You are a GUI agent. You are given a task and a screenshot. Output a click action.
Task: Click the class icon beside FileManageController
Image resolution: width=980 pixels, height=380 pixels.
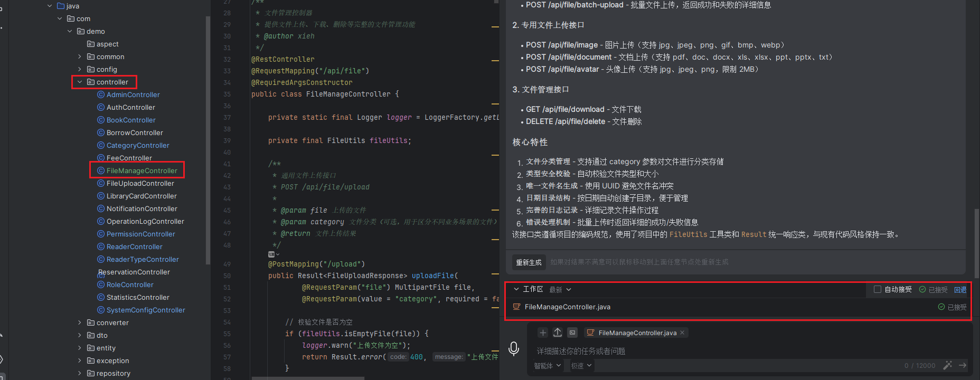(101, 170)
